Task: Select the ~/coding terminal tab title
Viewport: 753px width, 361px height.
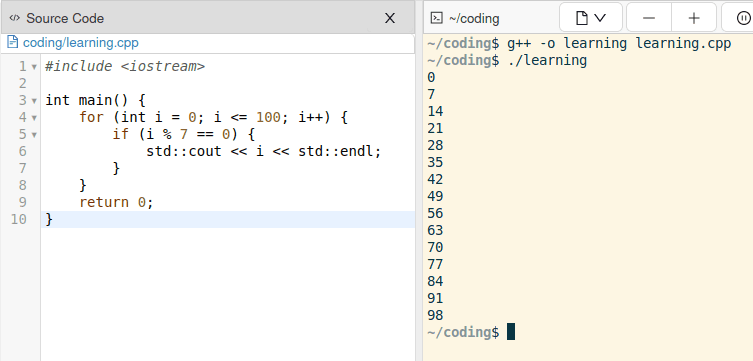Action: click(x=474, y=18)
